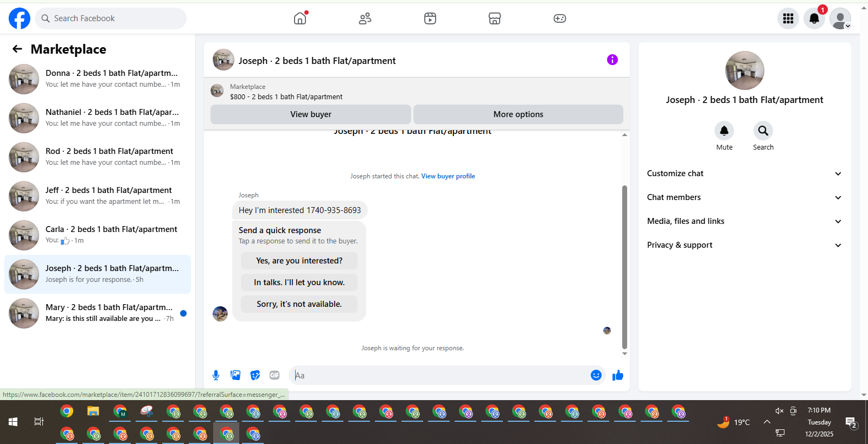
Task: Open Nathaniel's conversation in the list
Action: click(98, 118)
